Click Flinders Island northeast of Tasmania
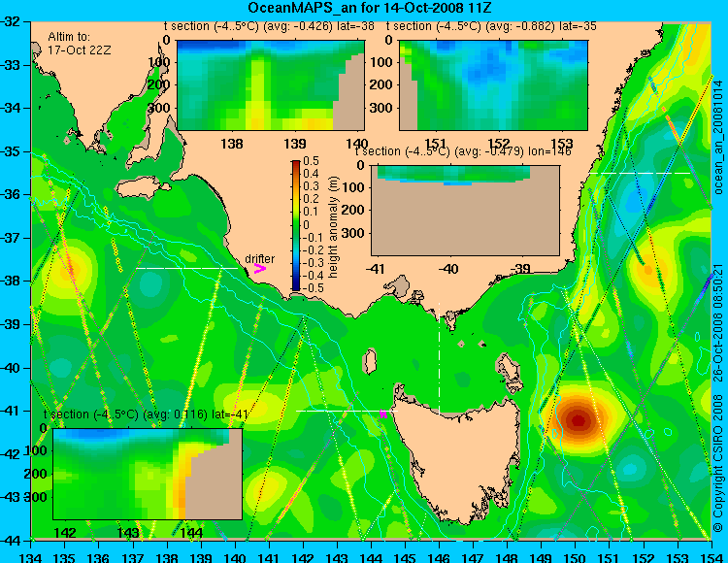 pyautogui.click(x=510, y=370)
